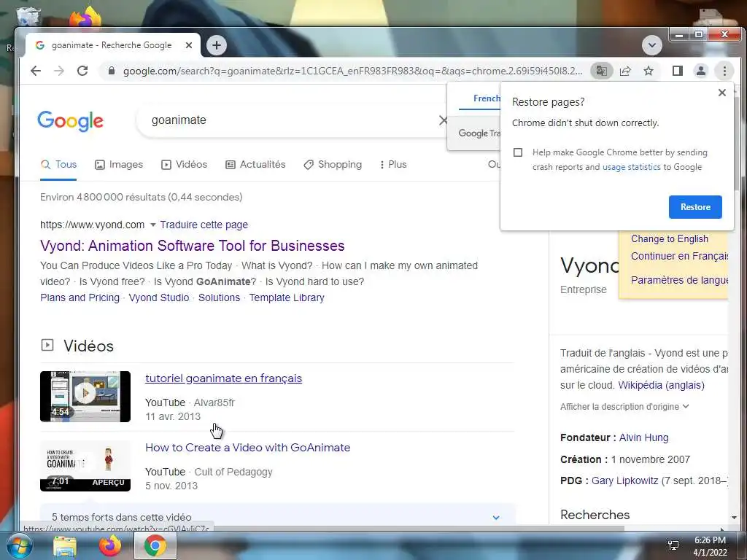Go back with the browser back arrow
Viewport: 747px width, 560px height.
pyautogui.click(x=36, y=71)
